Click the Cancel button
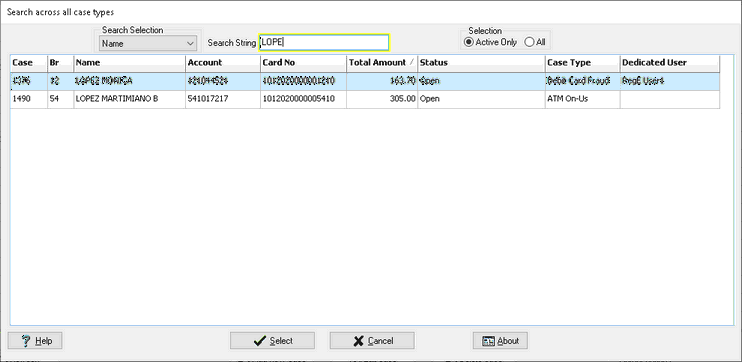Viewport: 742px width, 362px height. point(372,341)
